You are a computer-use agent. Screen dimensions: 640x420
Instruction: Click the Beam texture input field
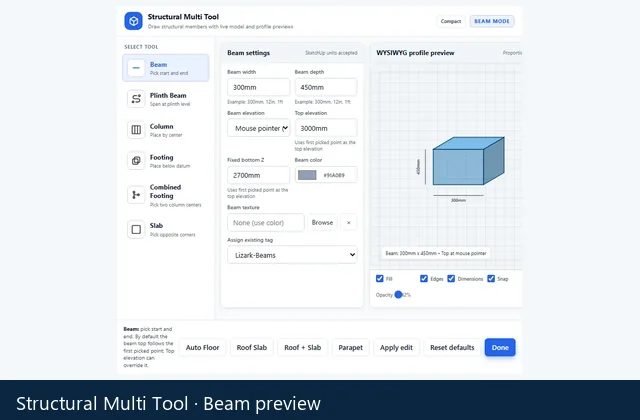tap(266, 222)
